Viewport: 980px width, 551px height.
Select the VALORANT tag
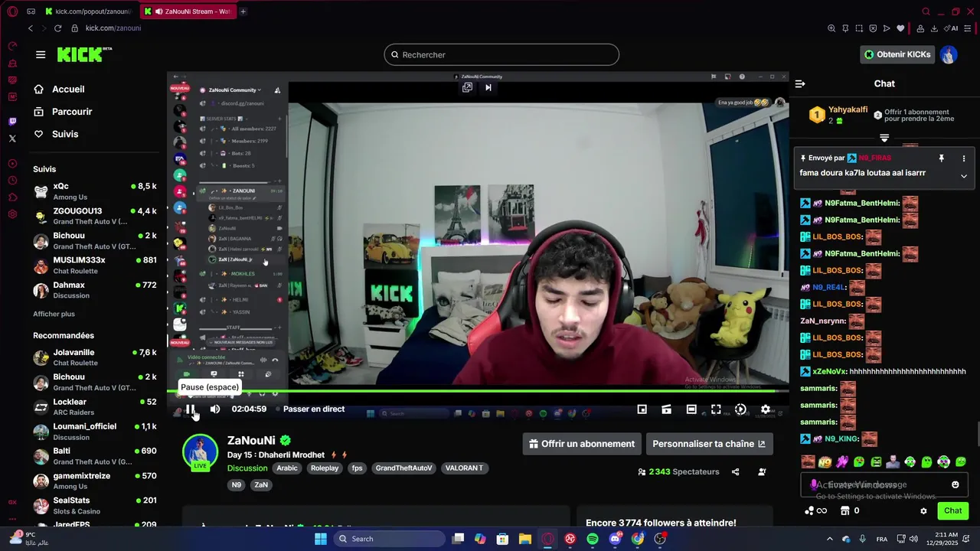464,468
